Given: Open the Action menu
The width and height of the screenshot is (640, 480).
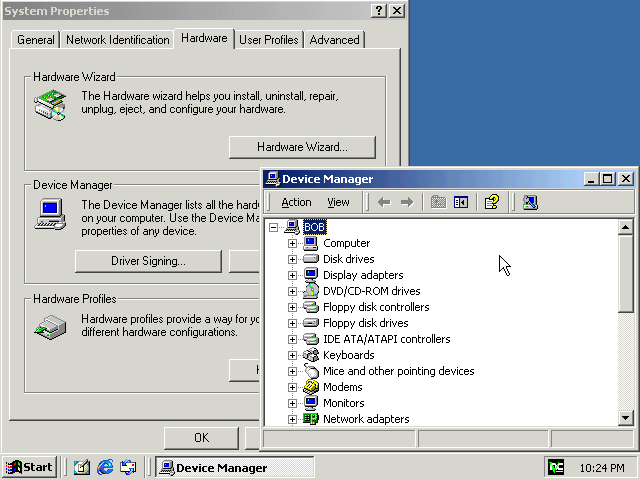Looking at the screenshot, I should coord(296,202).
